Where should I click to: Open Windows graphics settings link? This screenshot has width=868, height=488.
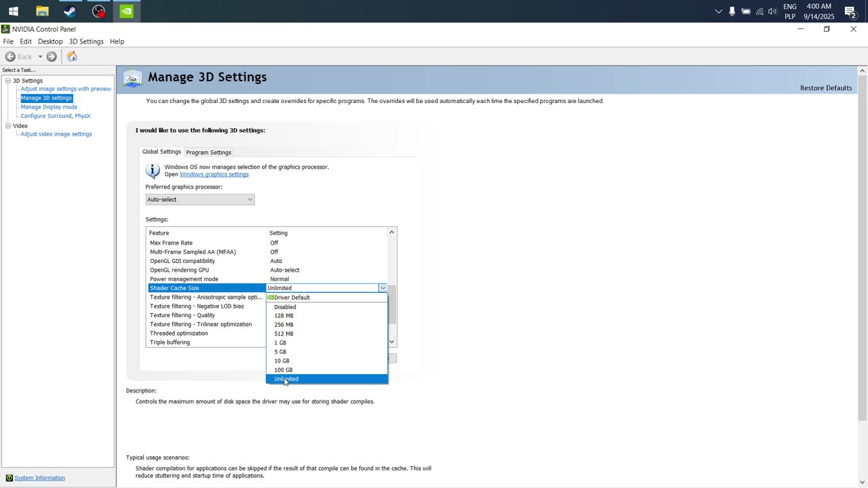coord(214,174)
